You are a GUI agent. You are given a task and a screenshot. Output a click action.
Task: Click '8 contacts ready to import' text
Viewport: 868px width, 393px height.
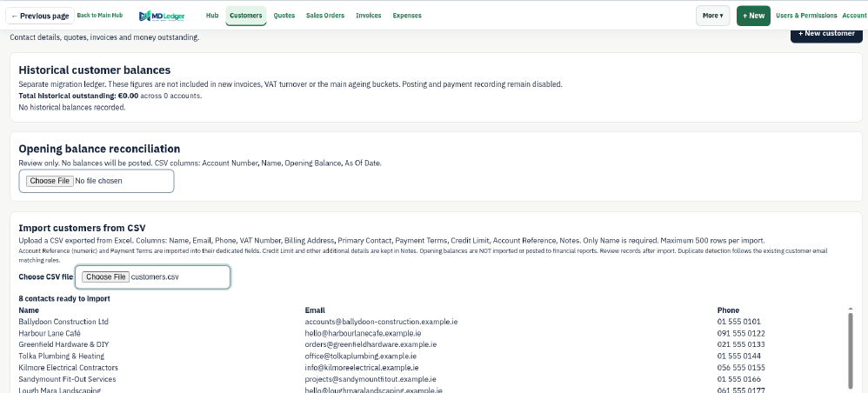(64, 298)
